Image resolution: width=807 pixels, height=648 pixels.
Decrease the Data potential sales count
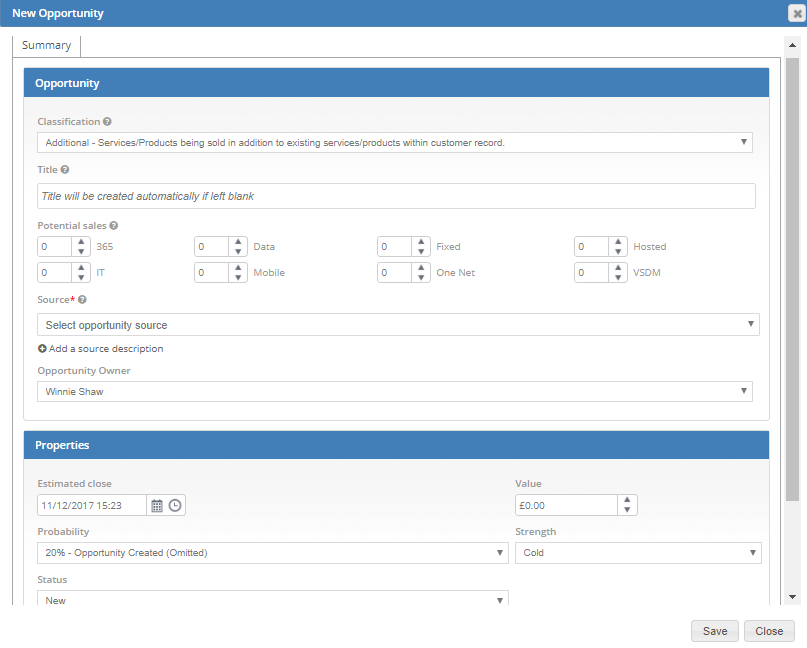(x=238, y=251)
